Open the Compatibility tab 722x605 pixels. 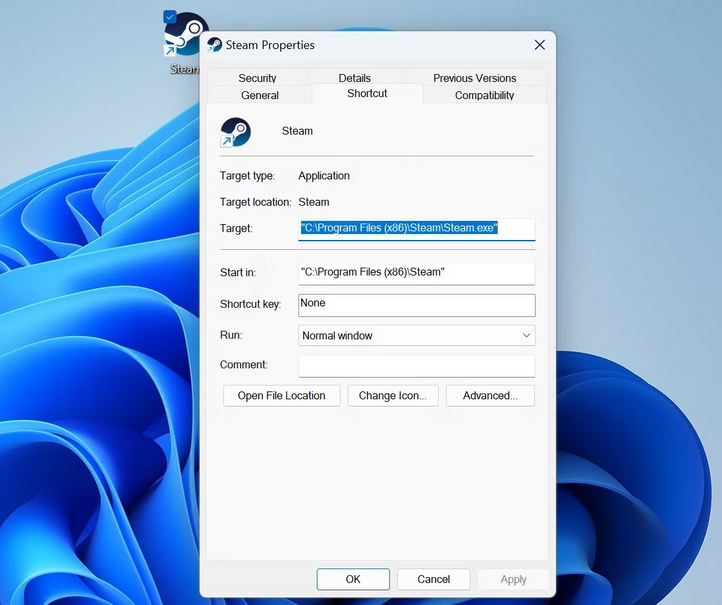pos(484,95)
